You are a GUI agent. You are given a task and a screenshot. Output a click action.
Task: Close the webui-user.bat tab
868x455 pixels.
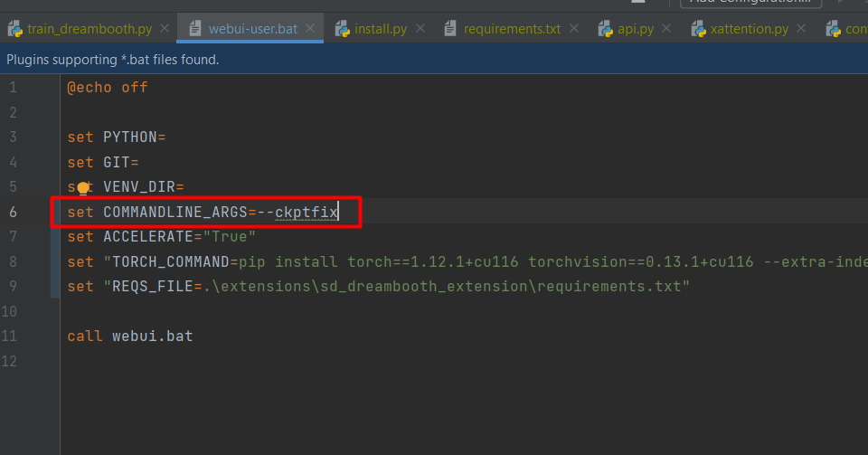[310, 28]
